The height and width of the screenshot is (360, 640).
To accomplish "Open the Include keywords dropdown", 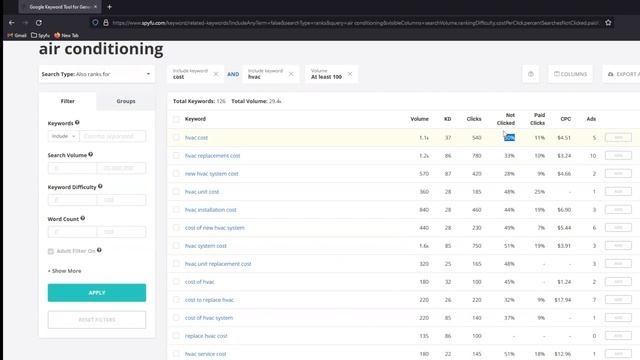I will point(63,136).
